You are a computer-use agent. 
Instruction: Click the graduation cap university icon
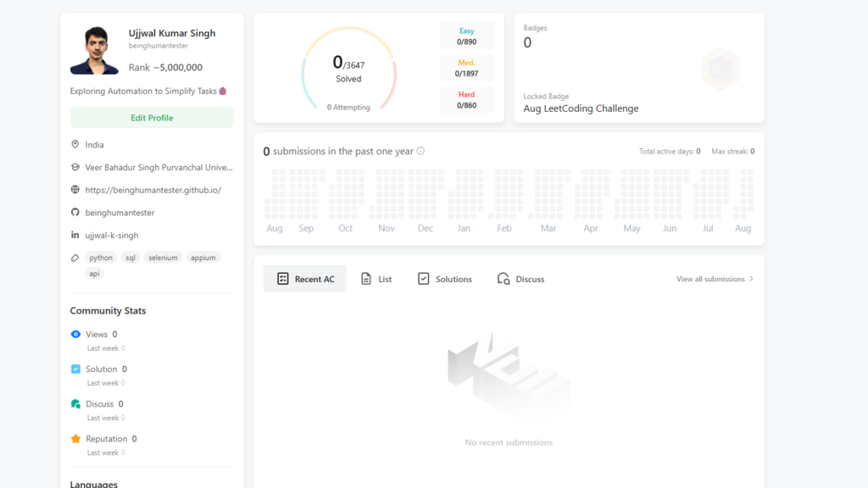(75, 167)
